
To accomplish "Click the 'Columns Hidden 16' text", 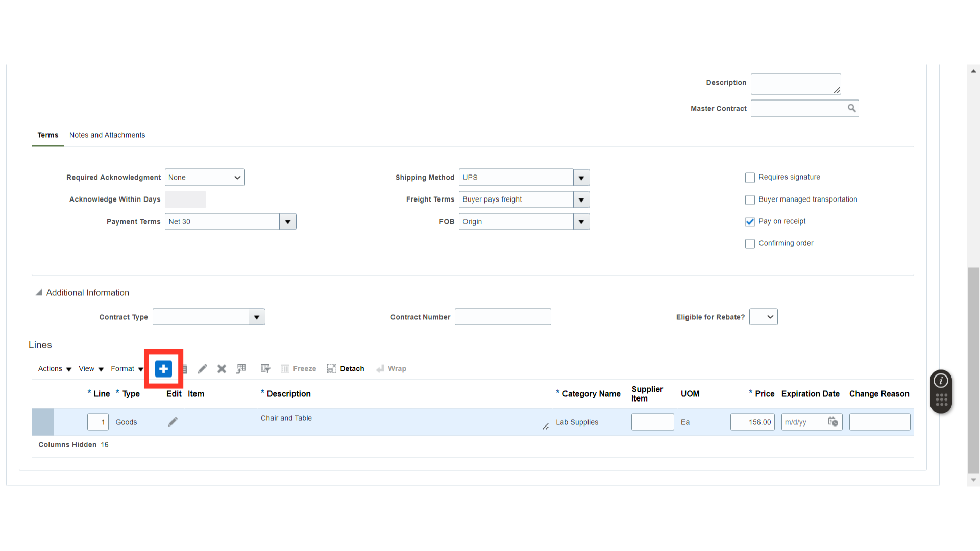I will tap(73, 445).
